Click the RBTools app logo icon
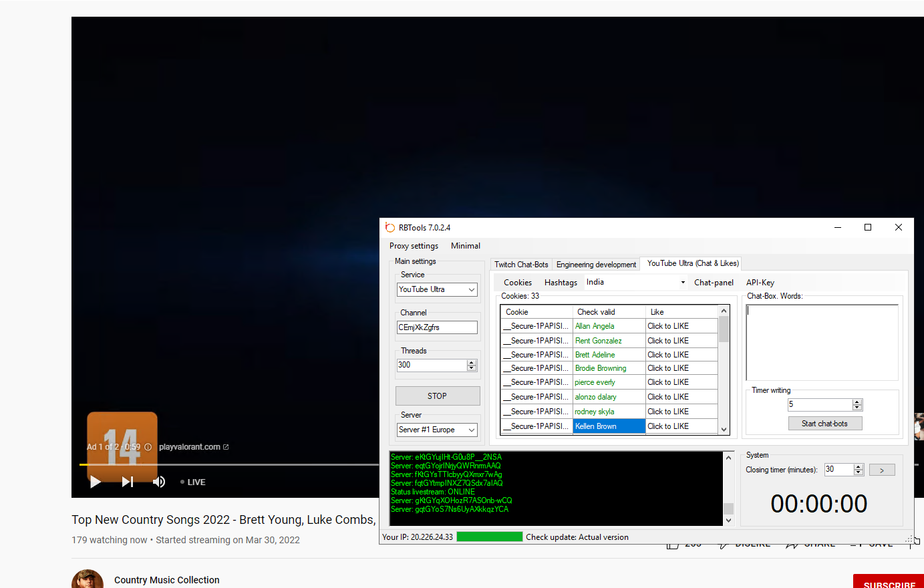Image resolution: width=924 pixels, height=588 pixels. 390,227
